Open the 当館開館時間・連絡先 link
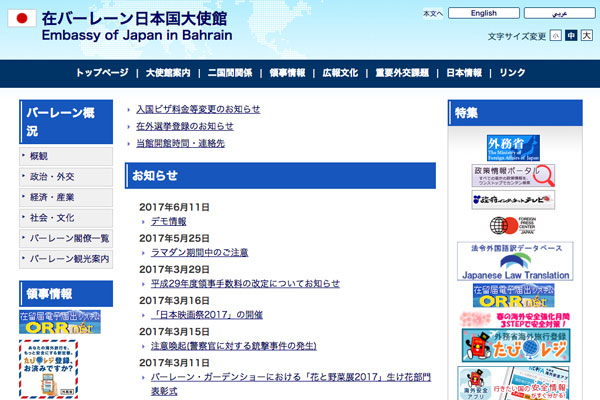Image resolution: width=600 pixels, height=400 pixels. coord(180,144)
